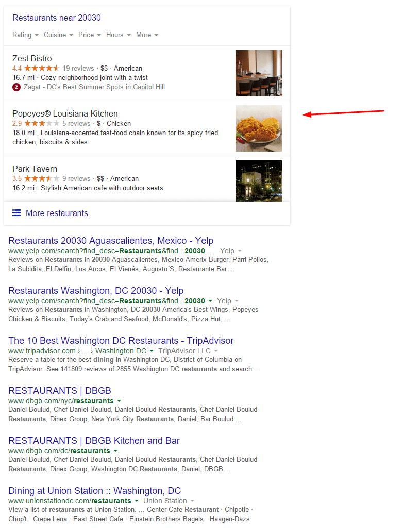Open The 10 Best Washington DC Restaurants result
Screen dimensions: 420x528
click(x=121, y=341)
